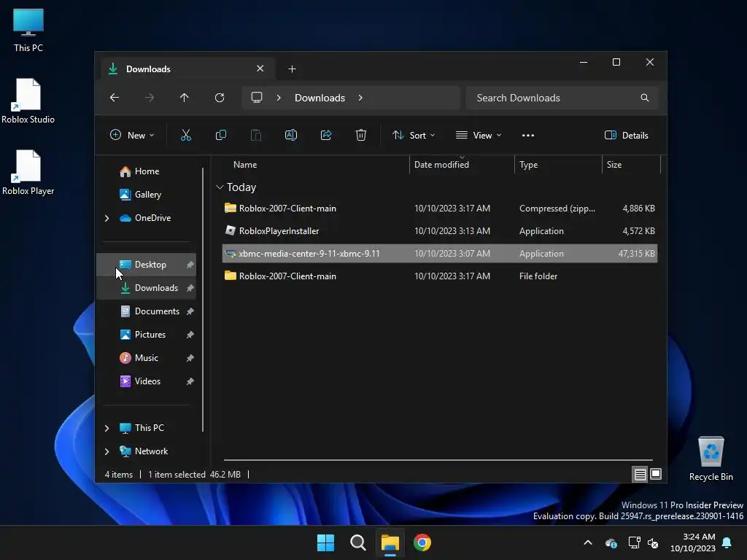This screenshot has height=560, width=747.
Task: Unpin Documents from Quick access
Action: pyautogui.click(x=190, y=311)
